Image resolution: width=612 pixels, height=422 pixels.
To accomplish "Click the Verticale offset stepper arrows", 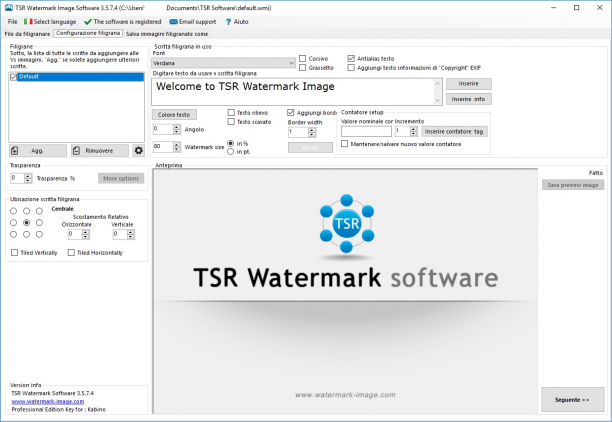I will [131, 234].
